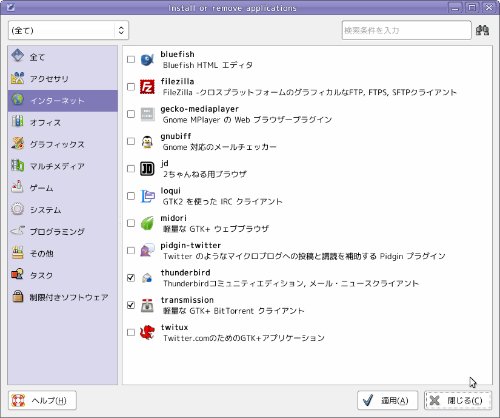Viewport: 500px width, 418px height.
Task: Select the インターネット category label
Action: (x=57, y=101)
